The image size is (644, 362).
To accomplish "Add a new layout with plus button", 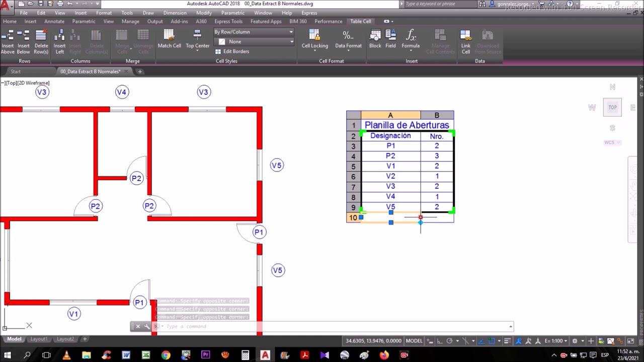I will click(85, 339).
